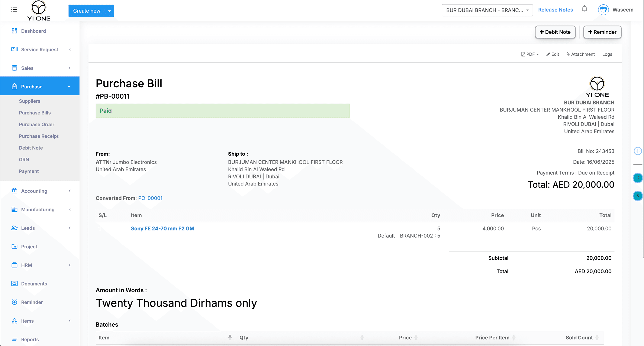The image size is (644, 346).
Task: Click the + Reminder button
Action: 602,32
